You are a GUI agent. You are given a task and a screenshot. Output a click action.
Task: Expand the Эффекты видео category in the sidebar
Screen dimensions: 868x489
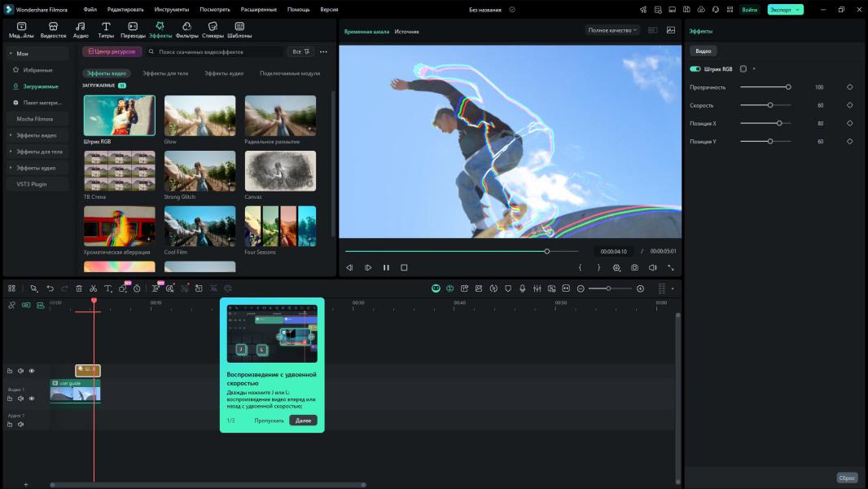click(36, 135)
